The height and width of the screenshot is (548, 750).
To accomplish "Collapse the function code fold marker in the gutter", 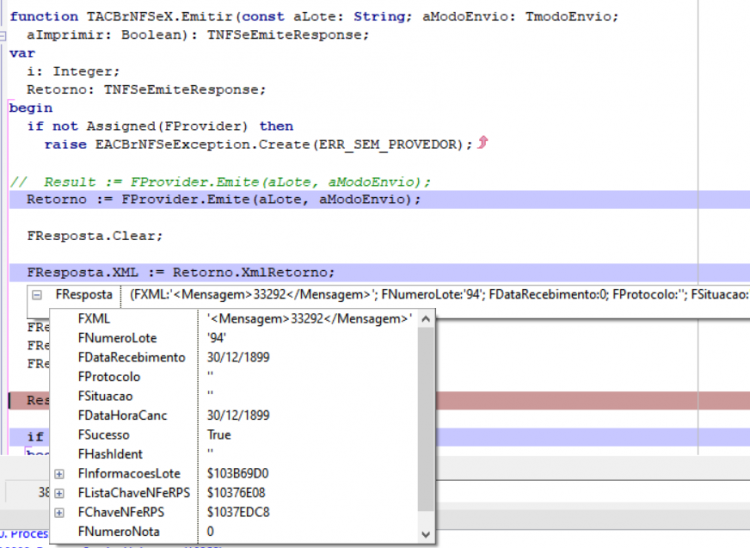I will pos(3,35).
